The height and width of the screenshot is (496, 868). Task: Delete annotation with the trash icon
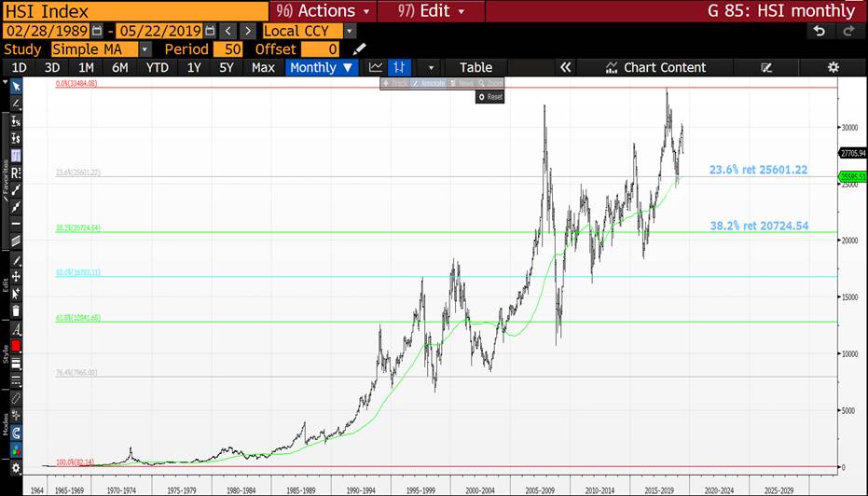point(16,310)
